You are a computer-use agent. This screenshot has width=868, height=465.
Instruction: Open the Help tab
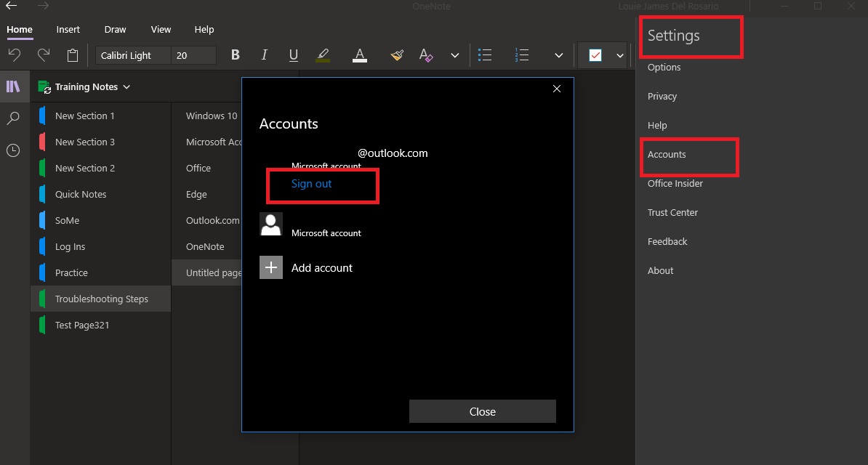point(204,29)
